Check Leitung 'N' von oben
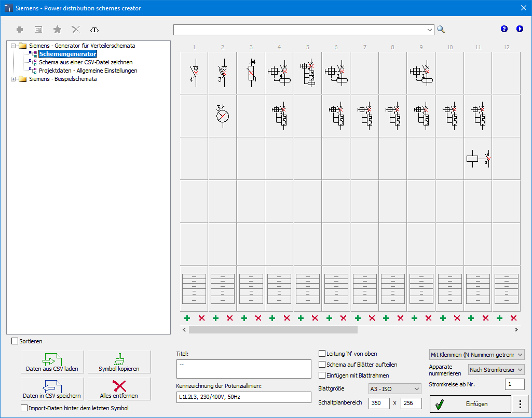Image resolution: width=532 pixels, height=418 pixels. tap(322, 354)
